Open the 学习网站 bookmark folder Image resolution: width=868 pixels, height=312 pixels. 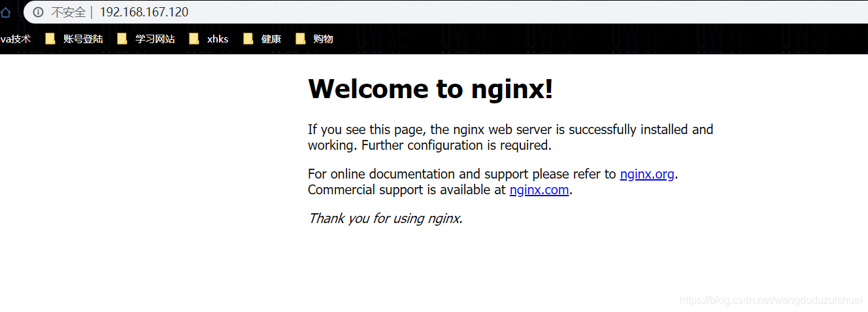pos(146,39)
